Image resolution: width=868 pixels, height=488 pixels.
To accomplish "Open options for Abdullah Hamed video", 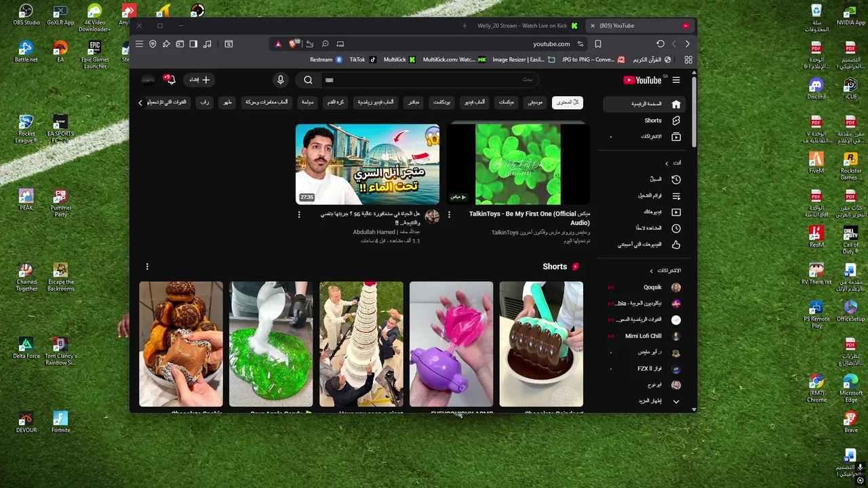I will (x=299, y=214).
